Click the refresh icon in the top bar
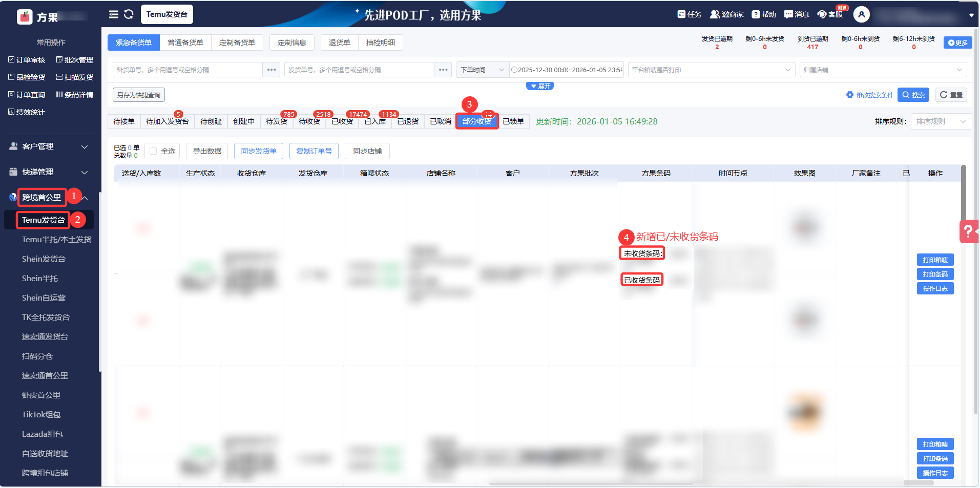980x488 pixels. coord(129,14)
